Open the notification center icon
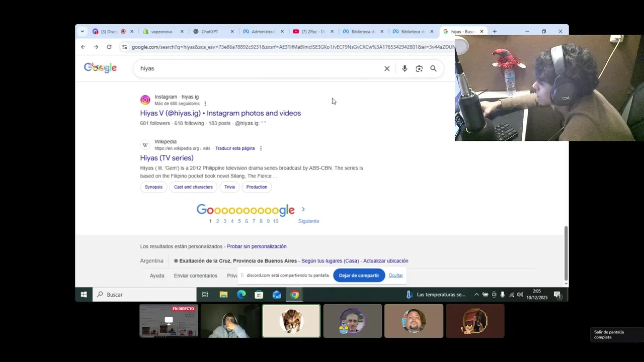The image size is (644, 362). click(557, 295)
